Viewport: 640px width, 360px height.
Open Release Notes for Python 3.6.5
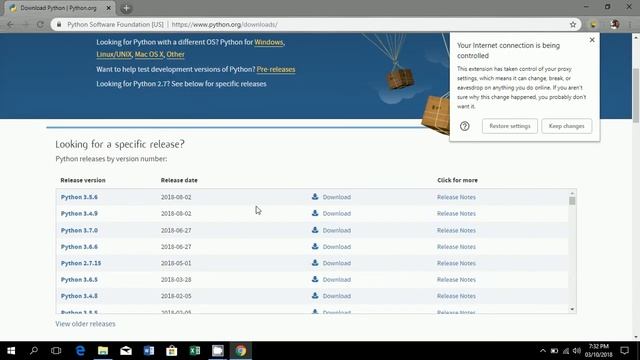pyautogui.click(x=456, y=280)
